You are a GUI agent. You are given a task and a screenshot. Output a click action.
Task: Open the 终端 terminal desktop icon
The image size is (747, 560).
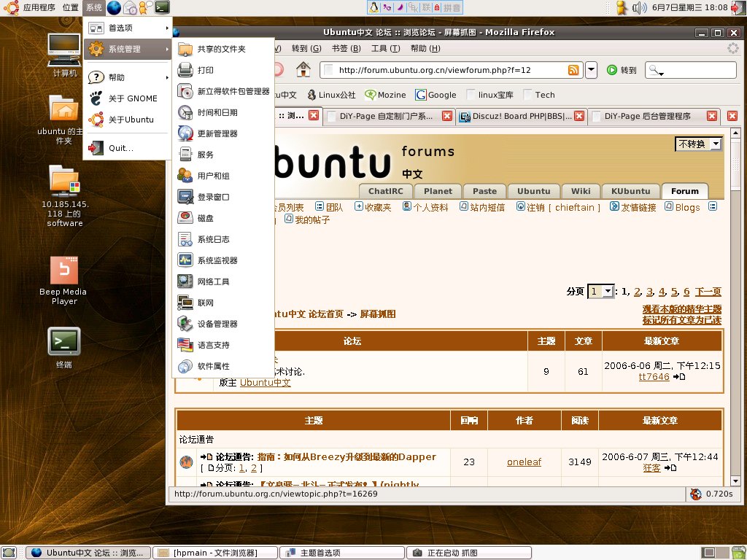[x=64, y=348]
